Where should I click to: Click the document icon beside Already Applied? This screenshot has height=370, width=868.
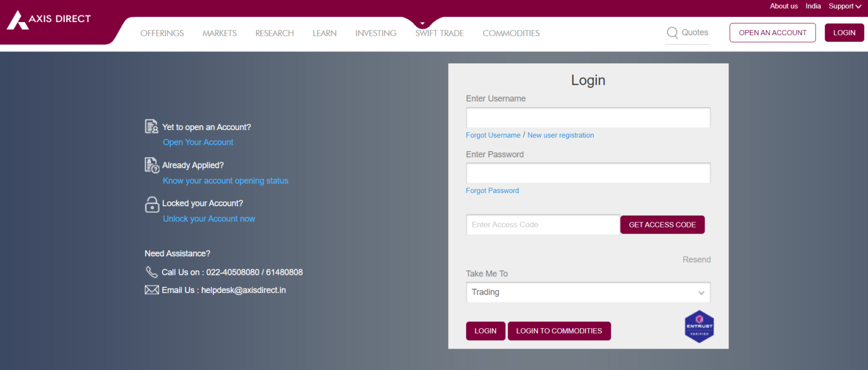152,165
